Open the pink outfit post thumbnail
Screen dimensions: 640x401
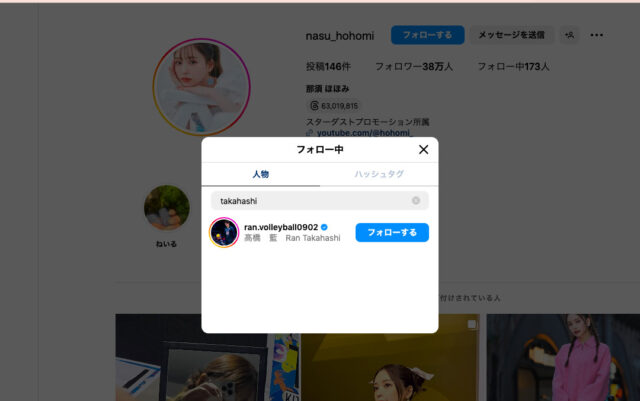563,357
